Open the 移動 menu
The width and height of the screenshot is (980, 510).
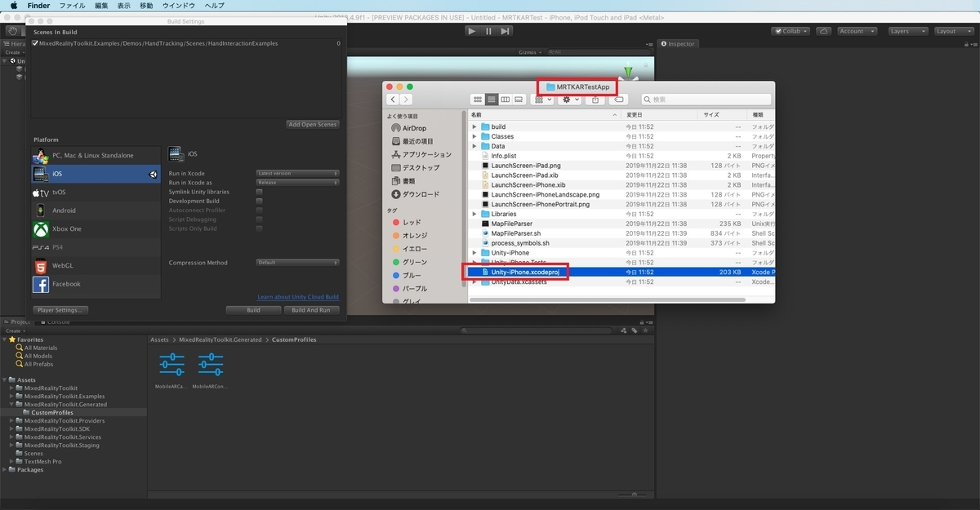click(145, 5)
